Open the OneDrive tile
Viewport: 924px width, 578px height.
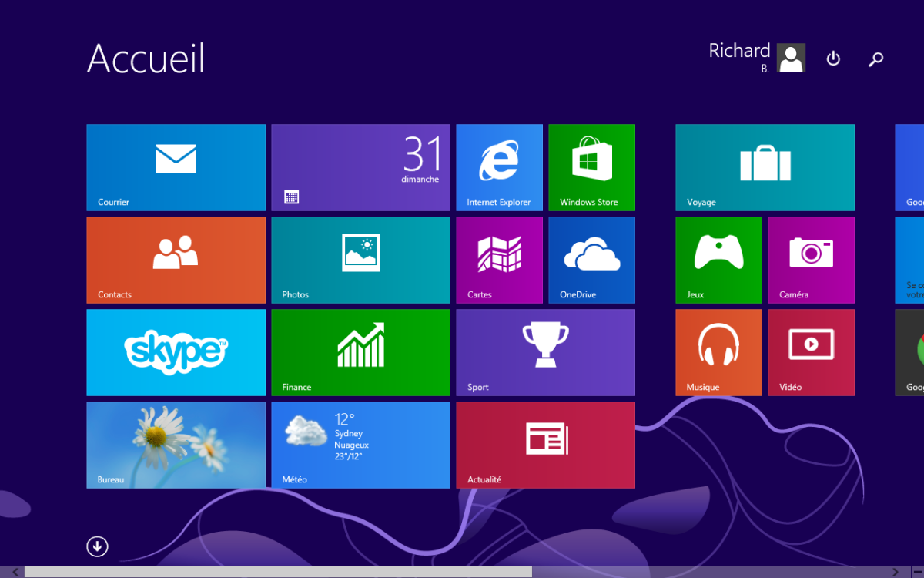coord(591,260)
